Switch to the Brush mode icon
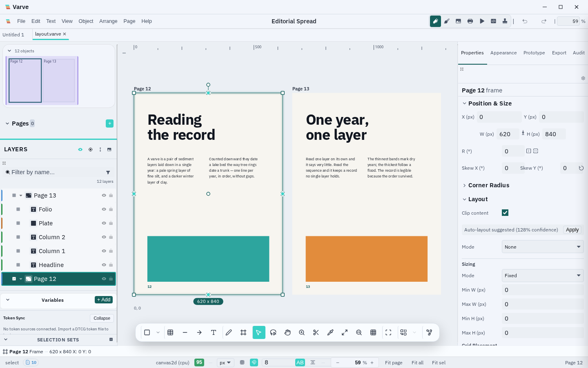The height and width of the screenshot is (368, 588). click(447, 21)
